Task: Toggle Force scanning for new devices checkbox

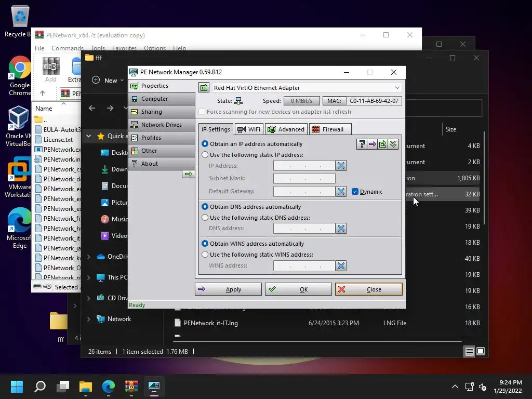Action: click(202, 112)
